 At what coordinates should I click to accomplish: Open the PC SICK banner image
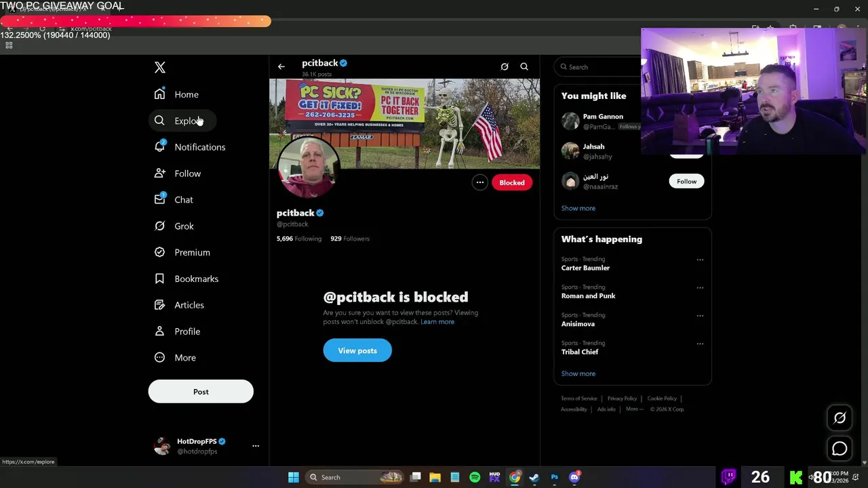(x=405, y=123)
